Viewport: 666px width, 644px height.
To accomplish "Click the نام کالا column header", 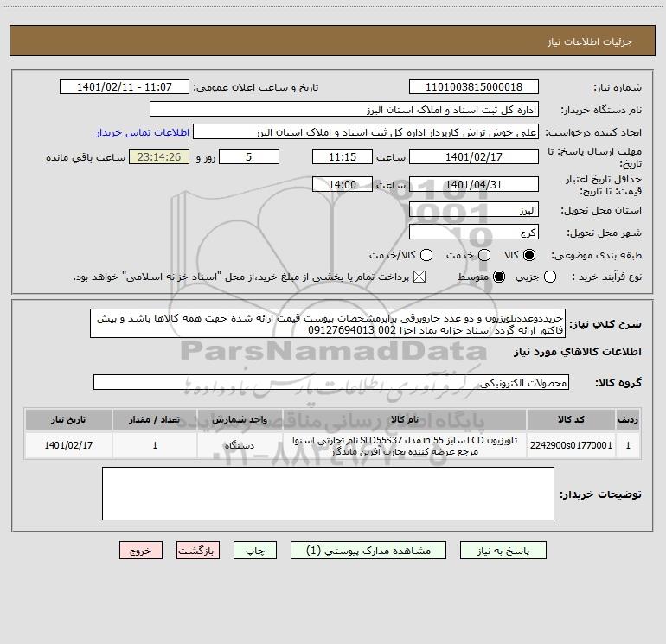I will [405, 419].
